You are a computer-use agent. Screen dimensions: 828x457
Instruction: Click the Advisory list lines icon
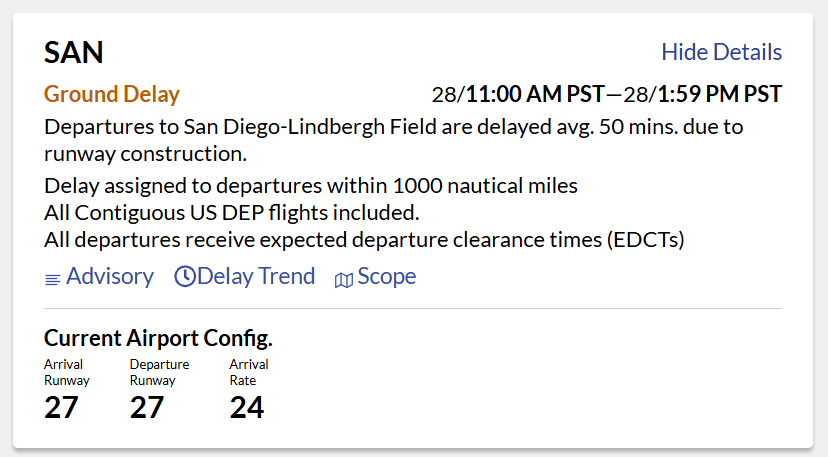(x=53, y=280)
